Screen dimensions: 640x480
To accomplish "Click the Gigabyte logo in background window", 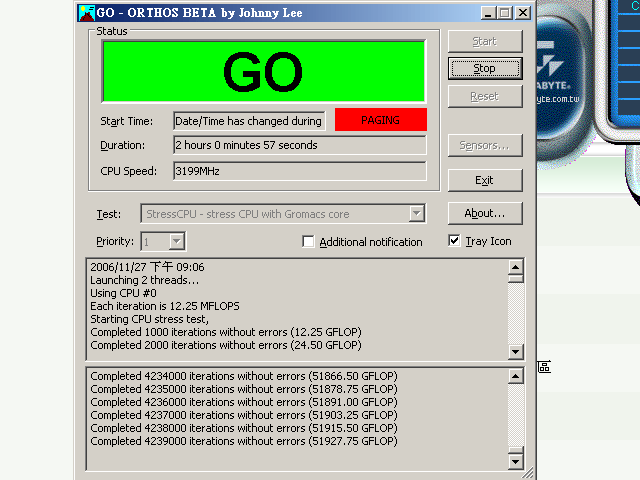I will (x=553, y=67).
